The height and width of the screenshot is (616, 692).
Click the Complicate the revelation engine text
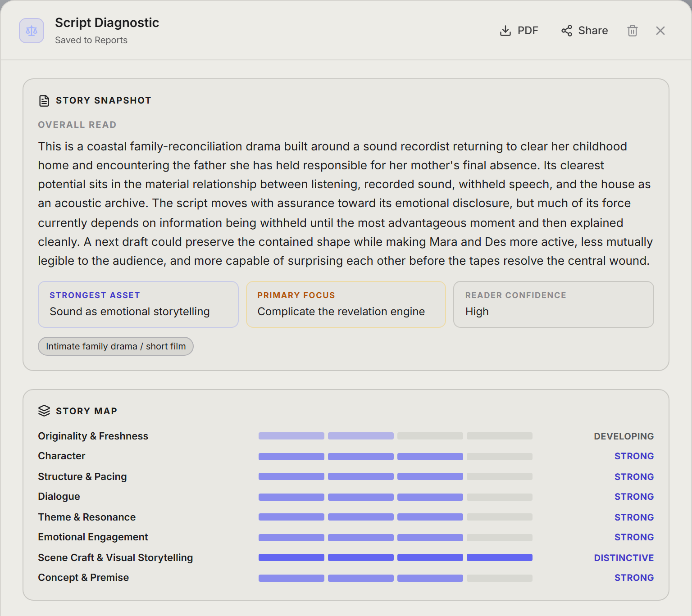341,312
